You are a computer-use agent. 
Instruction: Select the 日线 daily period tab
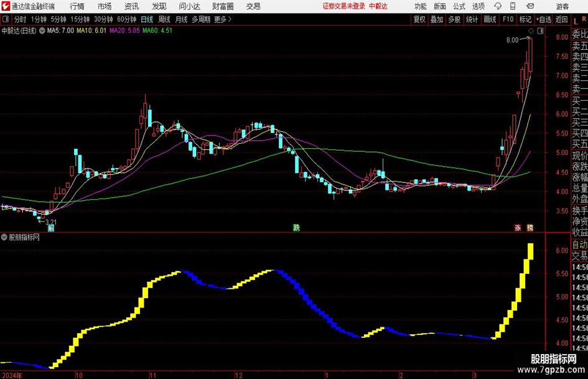(147, 19)
